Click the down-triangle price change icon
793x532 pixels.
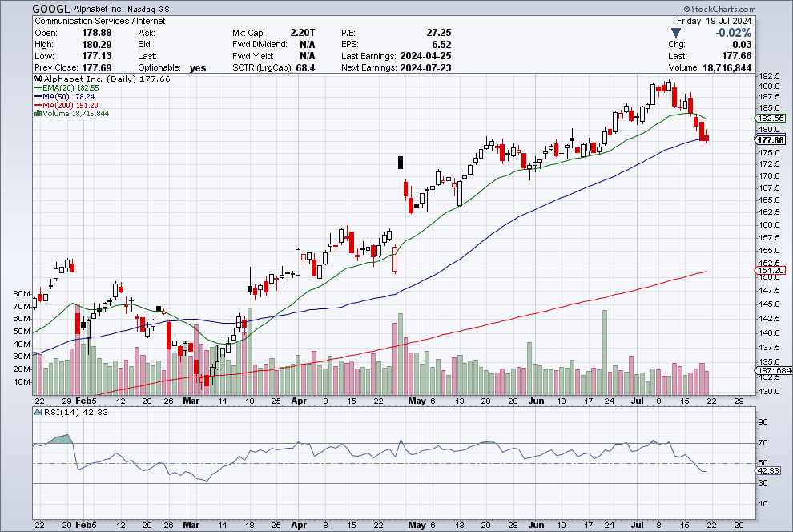pyautogui.click(x=676, y=33)
